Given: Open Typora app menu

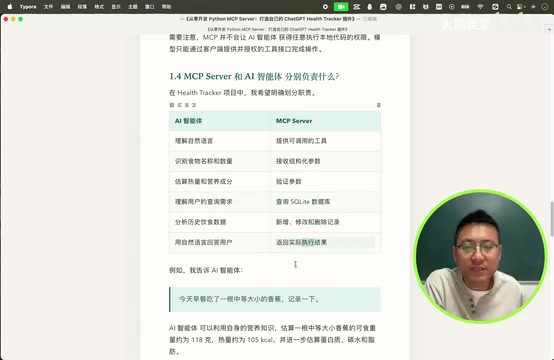Looking at the screenshot, I should click(28, 7).
